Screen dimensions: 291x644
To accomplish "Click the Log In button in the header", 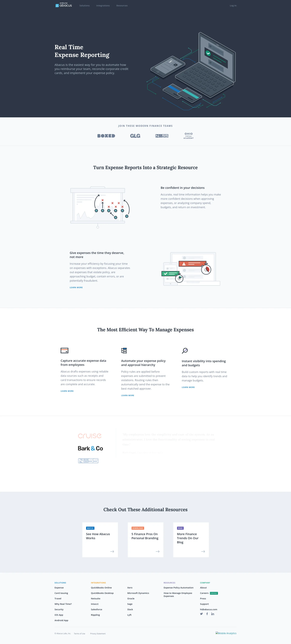I will [x=233, y=5].
